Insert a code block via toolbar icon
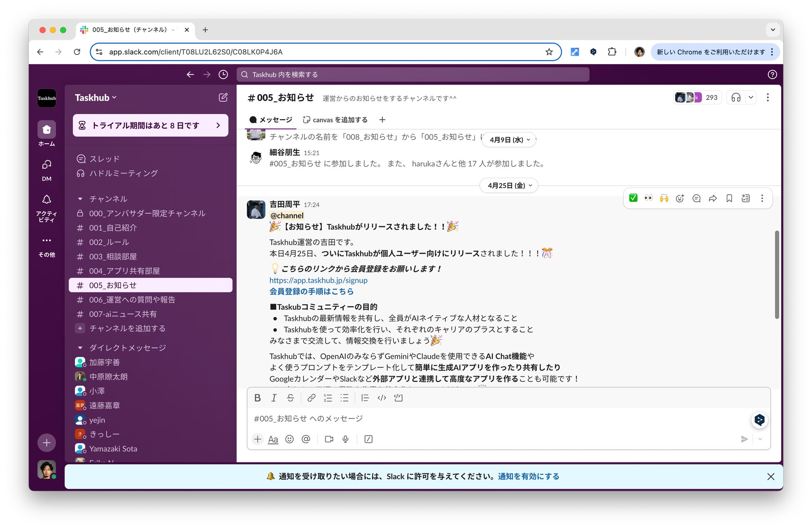The height and width of the screenshot is (529, 812). (x=398, y=398)
